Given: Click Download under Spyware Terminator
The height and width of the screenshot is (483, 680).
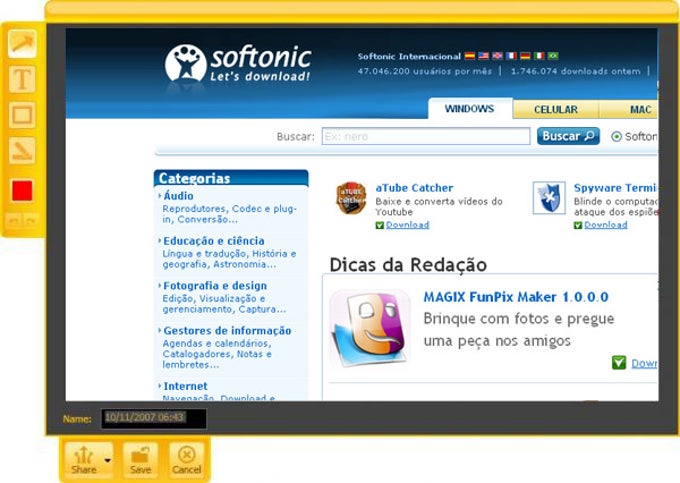Looking at the screenshot, I should coord(605,225).
